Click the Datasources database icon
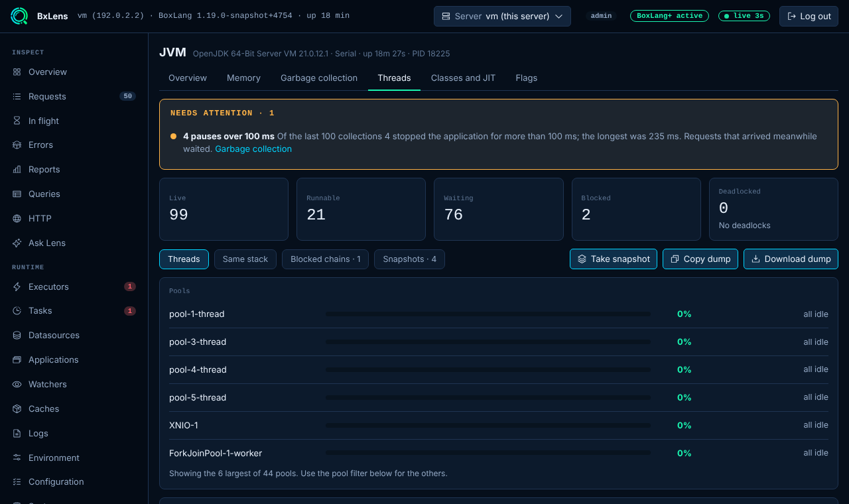This screenshot has height=504, width=849. (17, 335)
